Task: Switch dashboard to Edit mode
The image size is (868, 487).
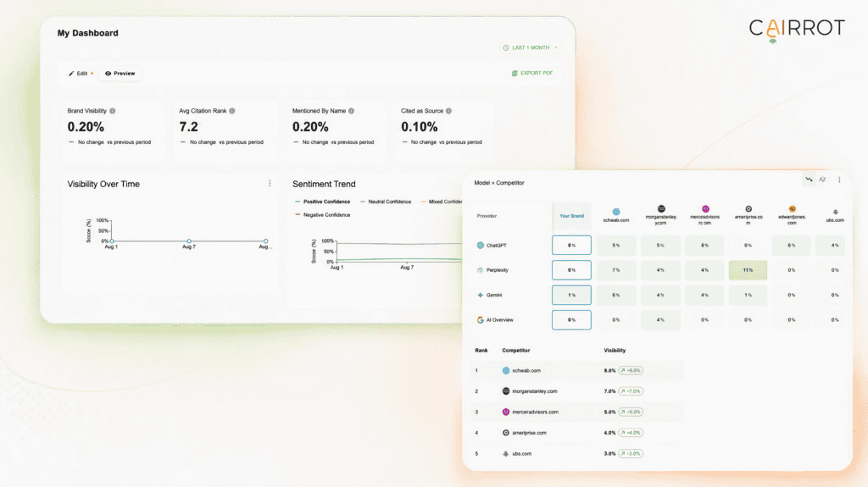Action: coord(81,73)
